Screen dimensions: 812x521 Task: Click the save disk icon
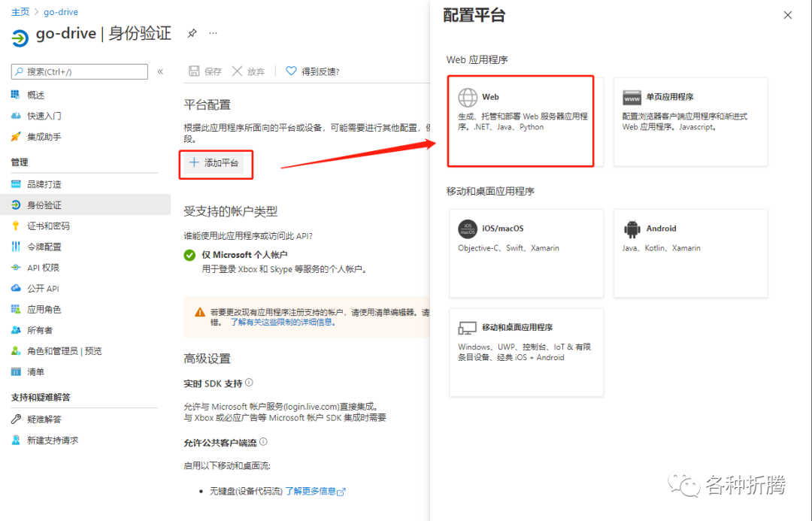[x=194, y=71]
